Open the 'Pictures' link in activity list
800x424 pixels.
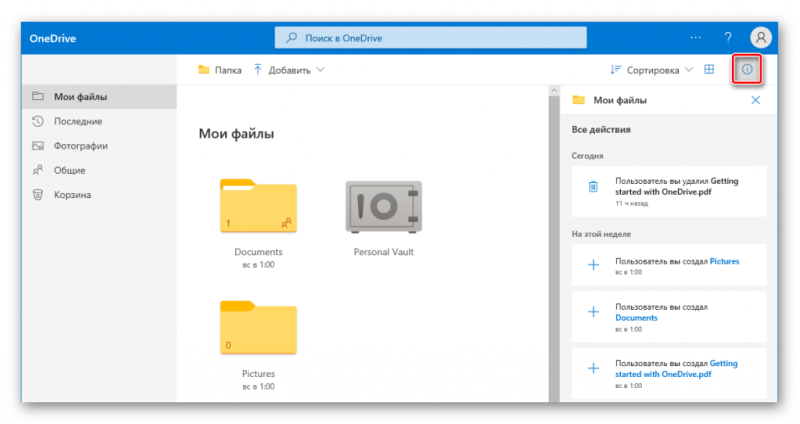point(724,261)
